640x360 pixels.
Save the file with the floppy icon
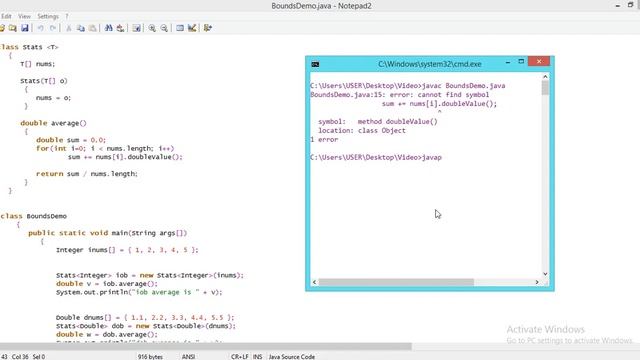pos(25,28)
